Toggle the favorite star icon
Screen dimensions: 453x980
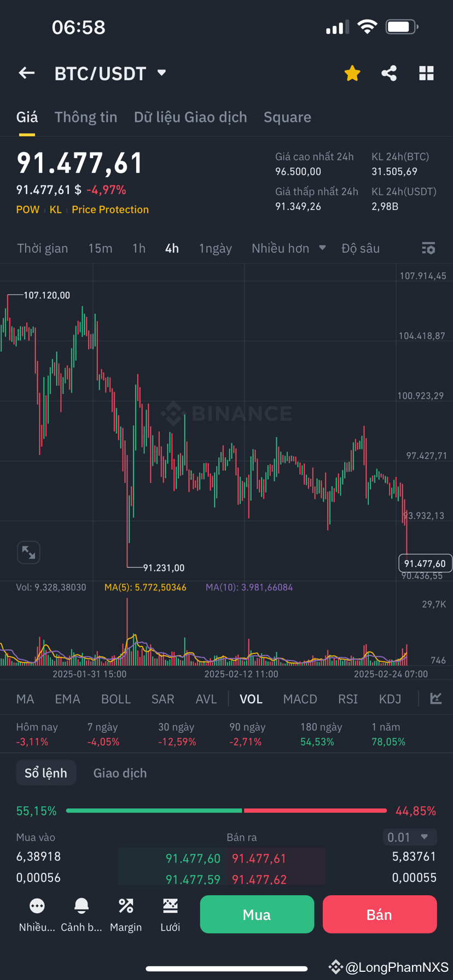pos(352,73)
